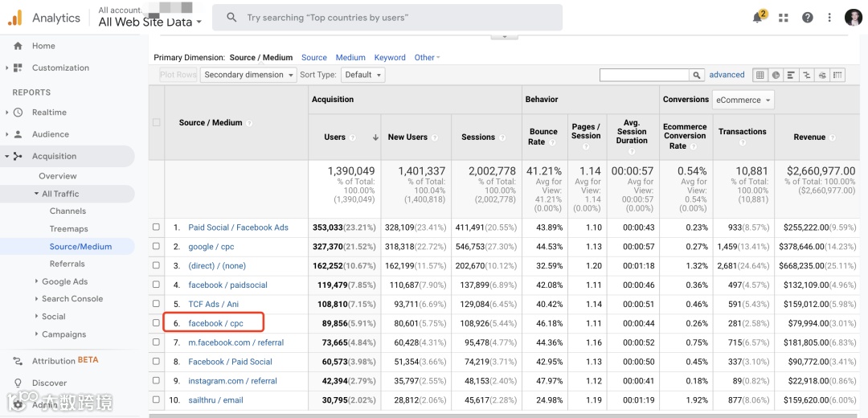This screenshot has height=418, width=868.
Task: Click help icon next to Sessions
Action: point(502,137)
